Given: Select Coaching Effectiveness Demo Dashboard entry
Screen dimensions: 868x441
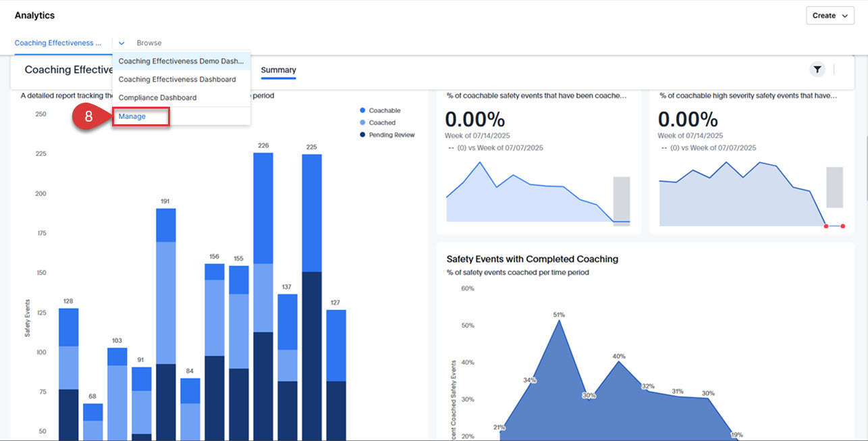Looking at the screenshot, I should (180, 61).
